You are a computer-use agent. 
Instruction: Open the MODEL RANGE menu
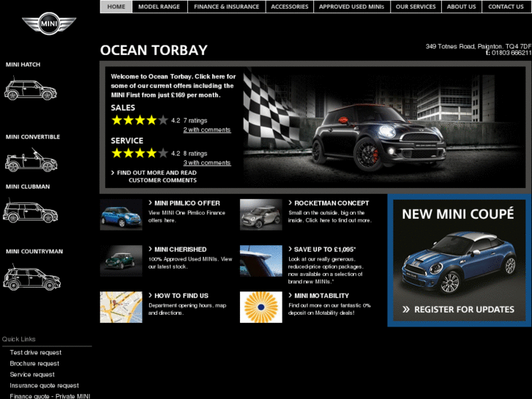159,7
